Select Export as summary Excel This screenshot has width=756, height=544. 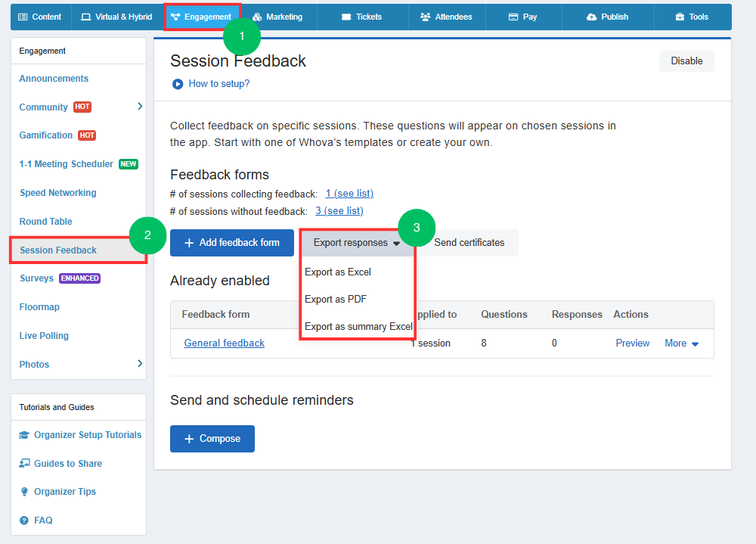(x=358, y=327)
